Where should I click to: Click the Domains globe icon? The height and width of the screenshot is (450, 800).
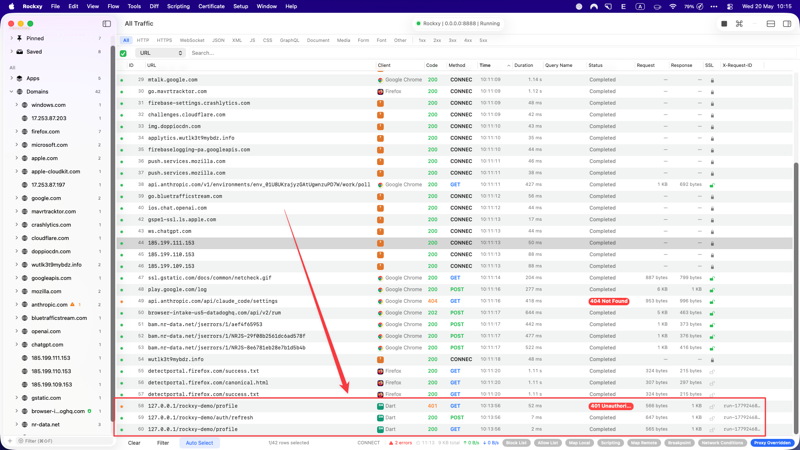coord(19,91)
